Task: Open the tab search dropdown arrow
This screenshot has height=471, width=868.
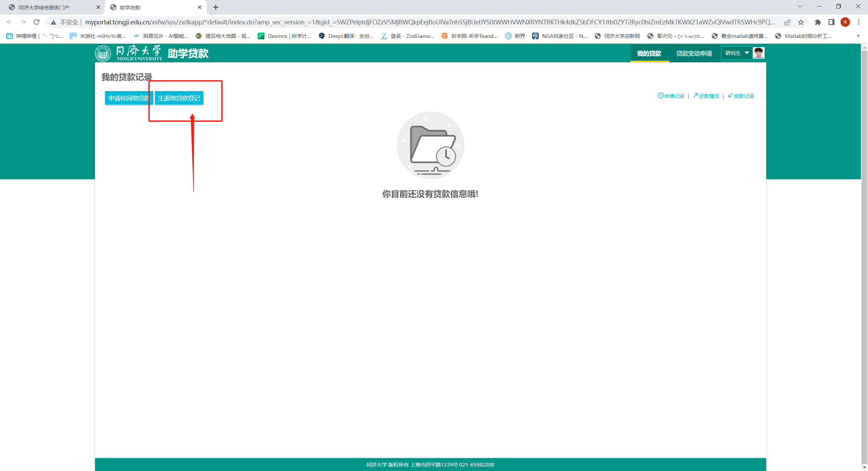Action: [800, 6]
